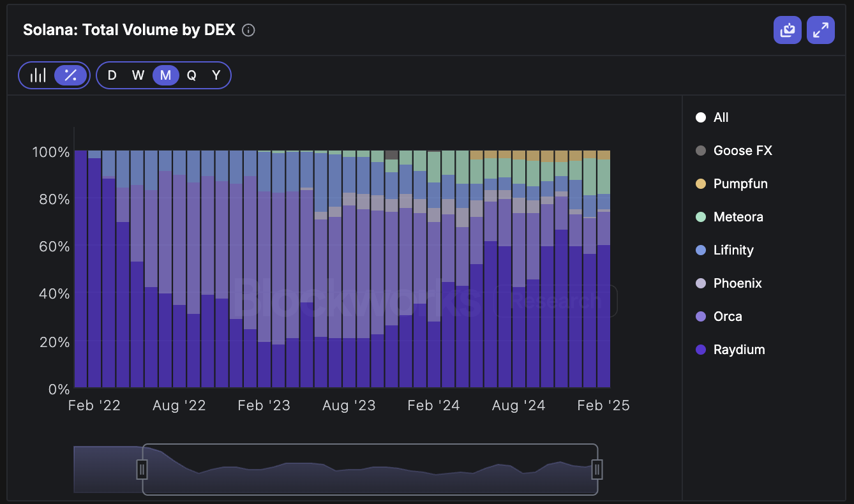The height and width of the screenshot is (504, 854).
Task: Hide the Phoenix series
Action: pos(737,283)
